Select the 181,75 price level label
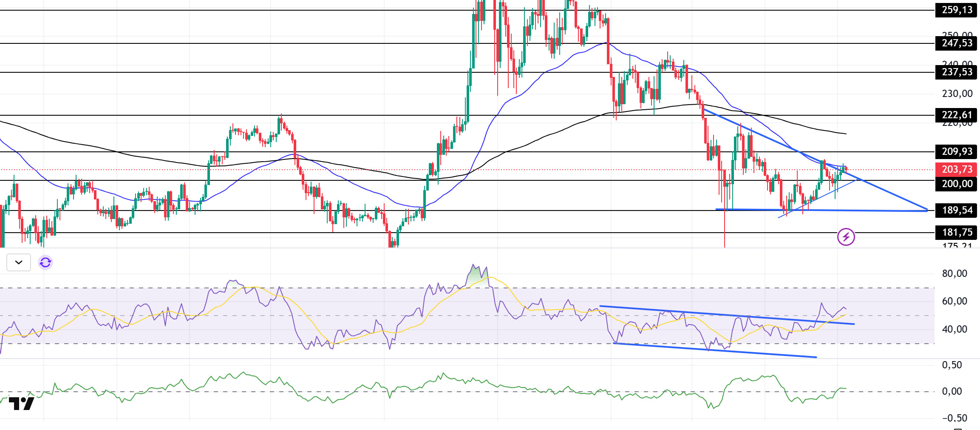Image resolution: width=980 pixels, height=430 pixels. pyautogui.click(x=956, y=232)
